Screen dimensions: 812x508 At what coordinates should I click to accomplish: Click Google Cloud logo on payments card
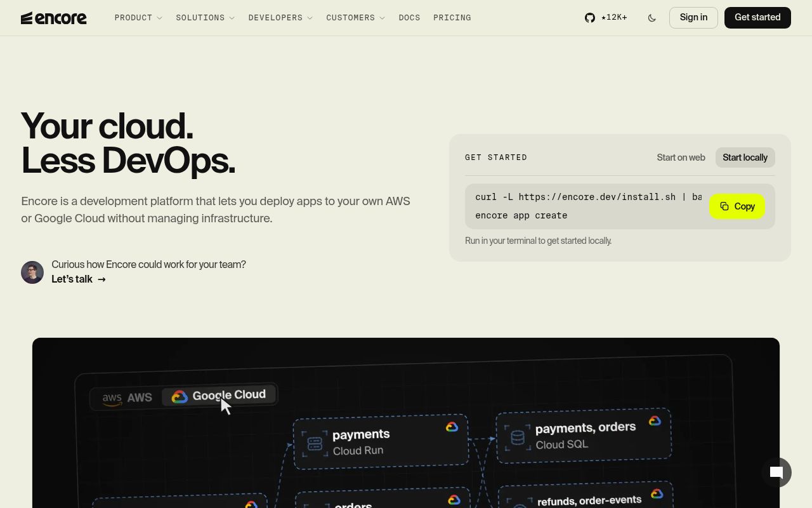(452, 427)
